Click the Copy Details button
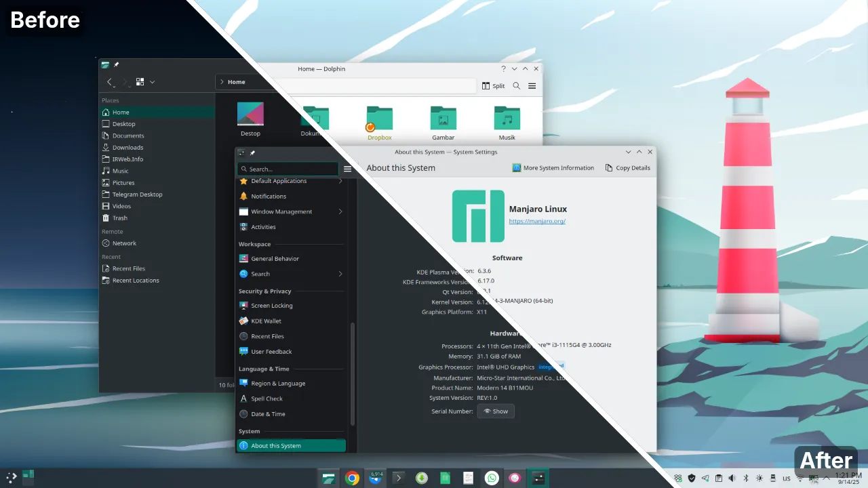 pos(627,168)
